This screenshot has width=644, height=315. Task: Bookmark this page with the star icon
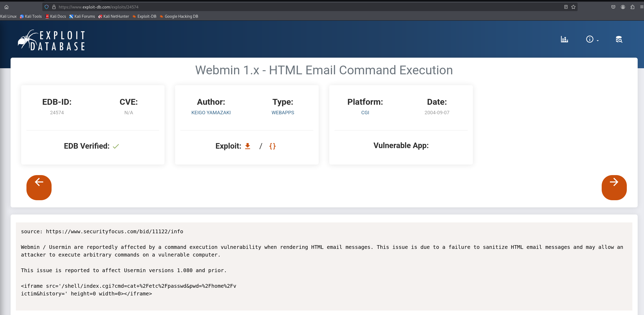pyautogui.click(x=573, y=7)
